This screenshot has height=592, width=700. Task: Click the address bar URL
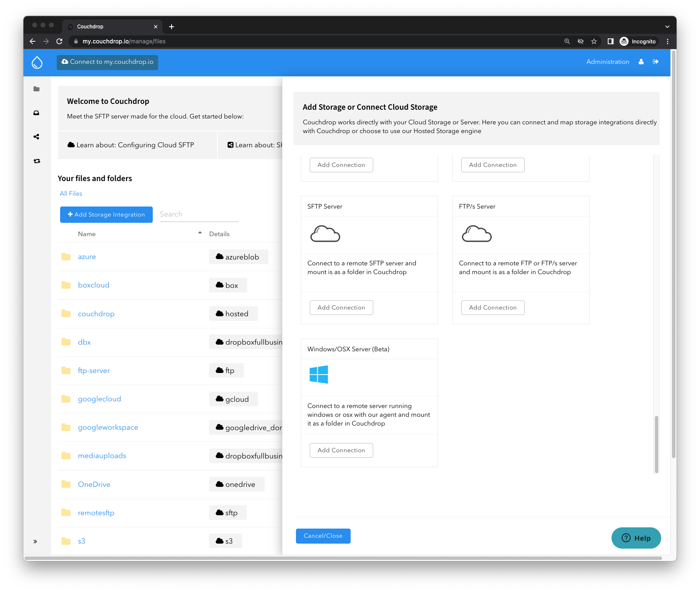tap(124, 41)
